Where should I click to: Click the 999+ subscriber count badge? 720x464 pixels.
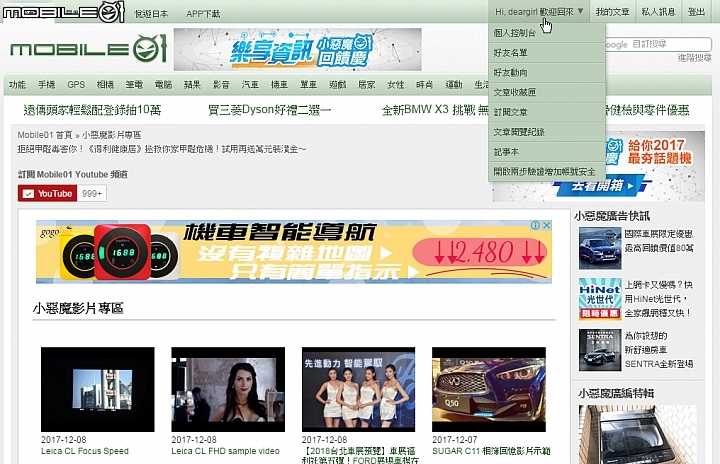92,193
